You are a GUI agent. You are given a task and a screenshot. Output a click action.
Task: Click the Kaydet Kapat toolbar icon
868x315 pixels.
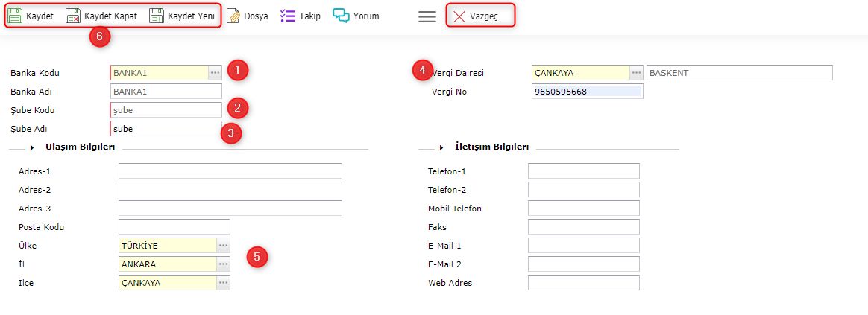pyautogui.click(x=73, y=16)
